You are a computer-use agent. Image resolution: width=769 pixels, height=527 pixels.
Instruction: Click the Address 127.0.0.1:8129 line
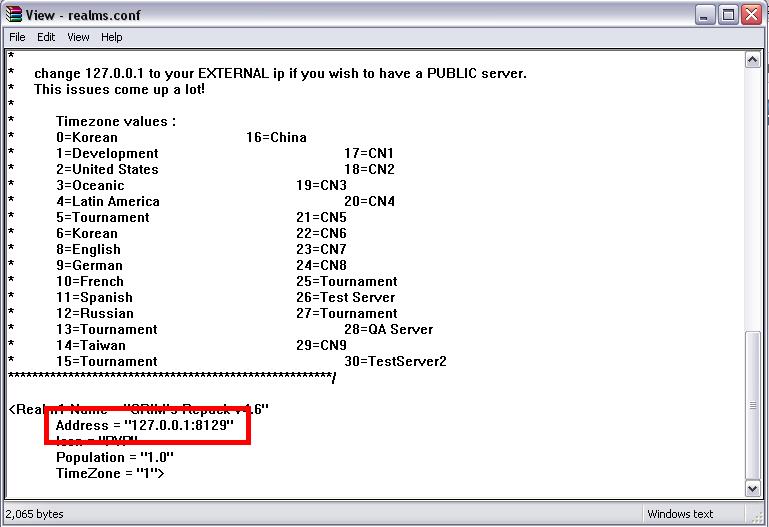[x=145, y=425]
